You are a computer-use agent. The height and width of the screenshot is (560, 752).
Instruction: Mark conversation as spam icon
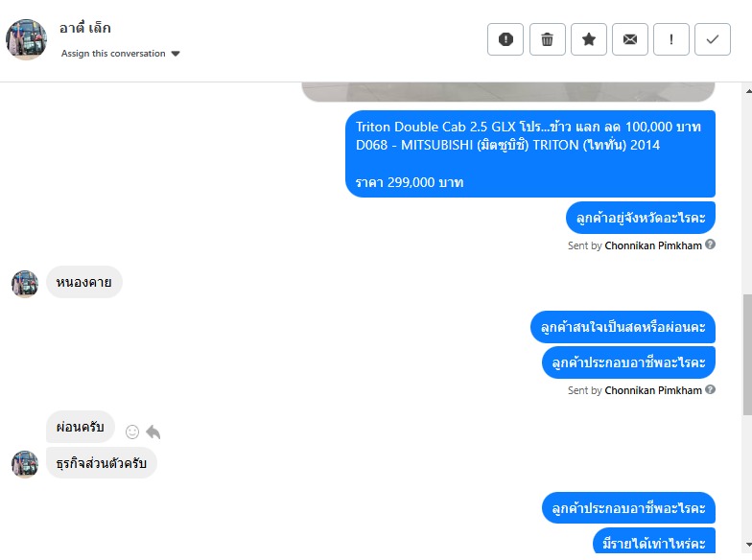(505, 39)
